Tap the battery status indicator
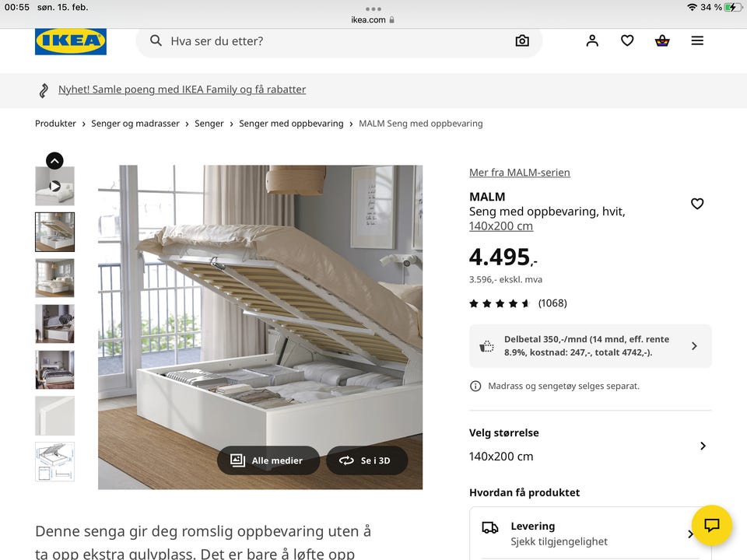 coord(733,7)
